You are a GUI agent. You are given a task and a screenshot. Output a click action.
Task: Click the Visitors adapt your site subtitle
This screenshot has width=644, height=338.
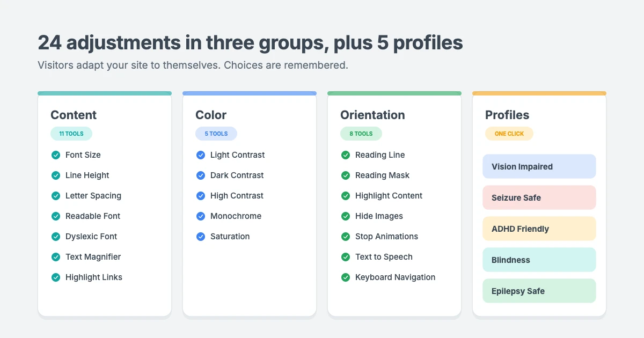click(x=193, y=65)
